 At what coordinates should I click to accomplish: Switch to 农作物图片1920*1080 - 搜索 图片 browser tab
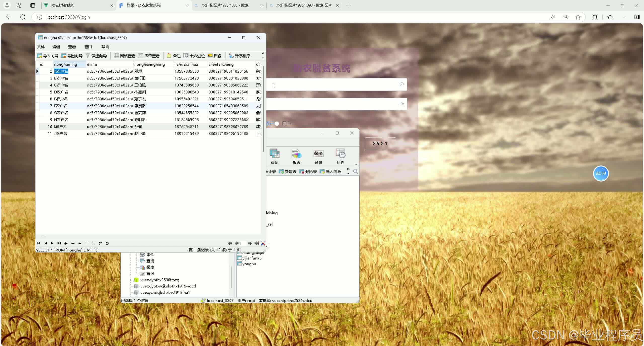pos(304,5)
